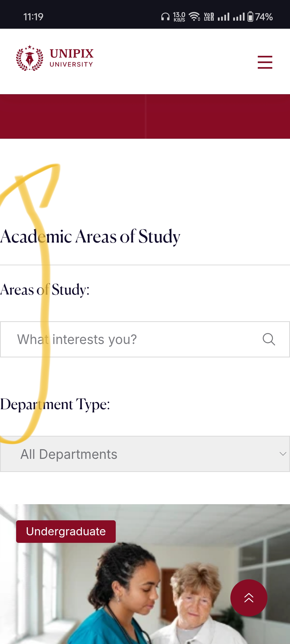Tap the 11:19 clock in status bar
The height and width of the screenshot is (644, 290).
tap(33, 17)
